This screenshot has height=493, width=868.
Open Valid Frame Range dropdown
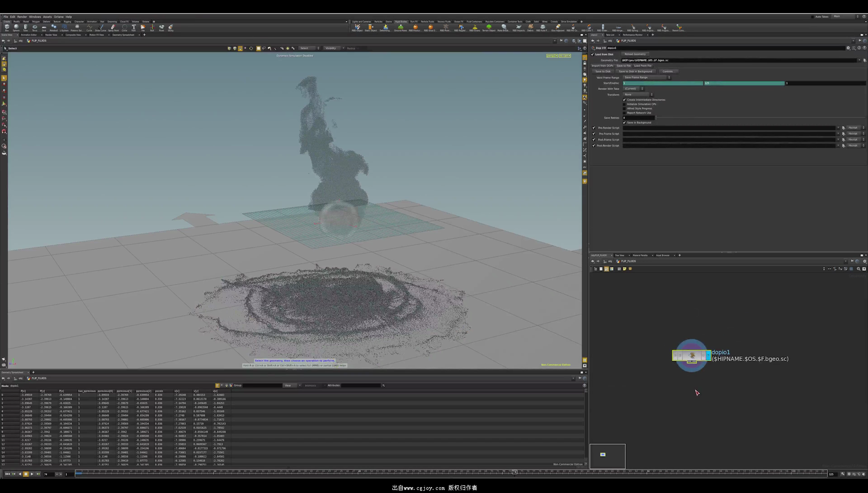point(647,77)
